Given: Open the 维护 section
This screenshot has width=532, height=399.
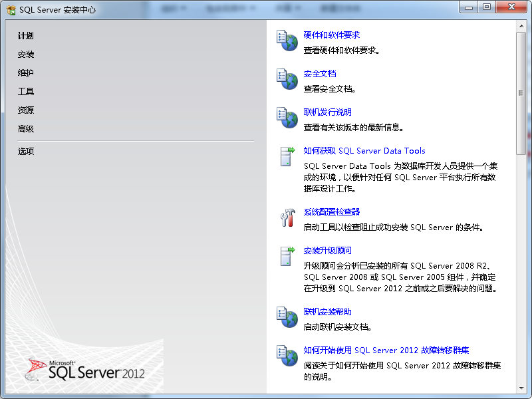Looking at the screenshot, I should click(x=25, y=72).
